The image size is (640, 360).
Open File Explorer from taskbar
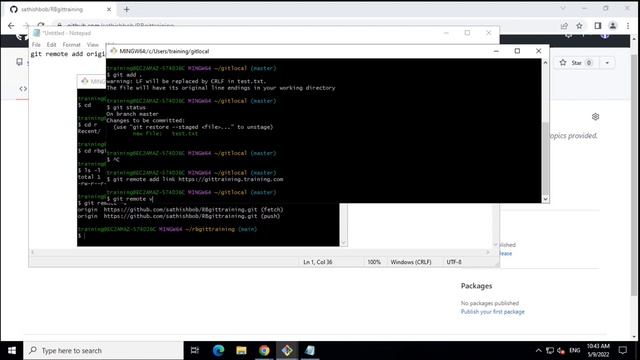click(241, 351)
